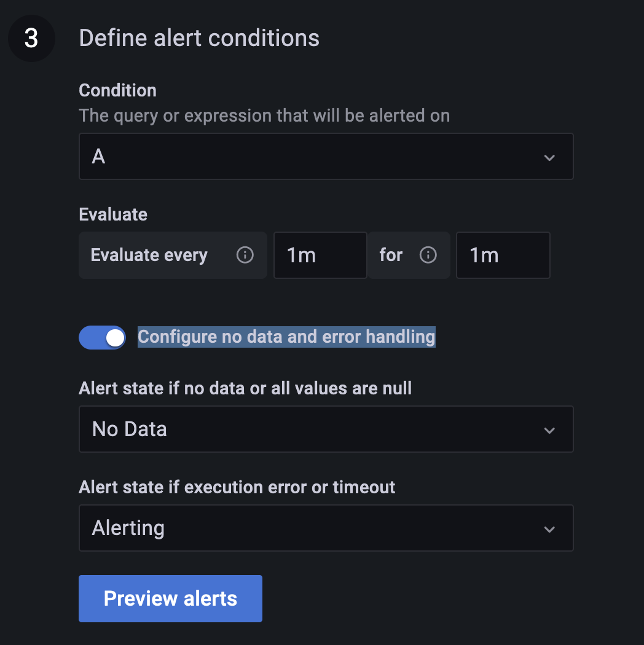This screenshot has width=644, height=645.
Task: Open the execution error state dropdown showing Alerting
Action: [x=326, y=528]
